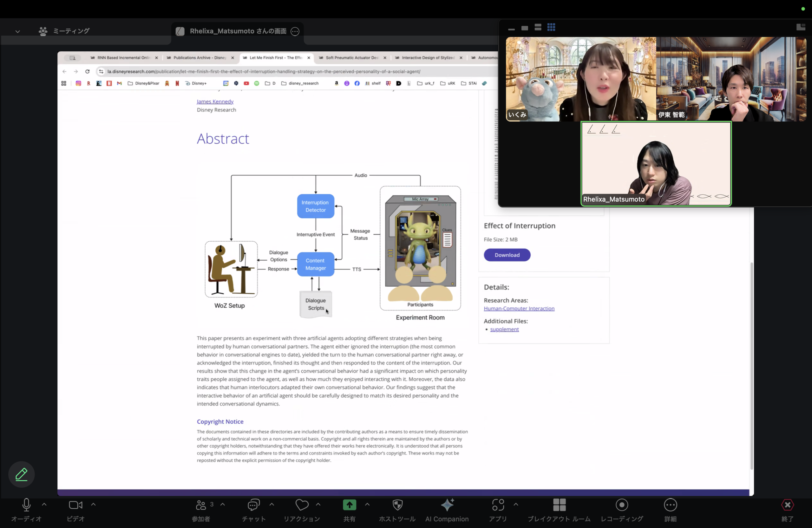Expand share options caret
Screen dimensions: 812x528
[x=367, y=504]
